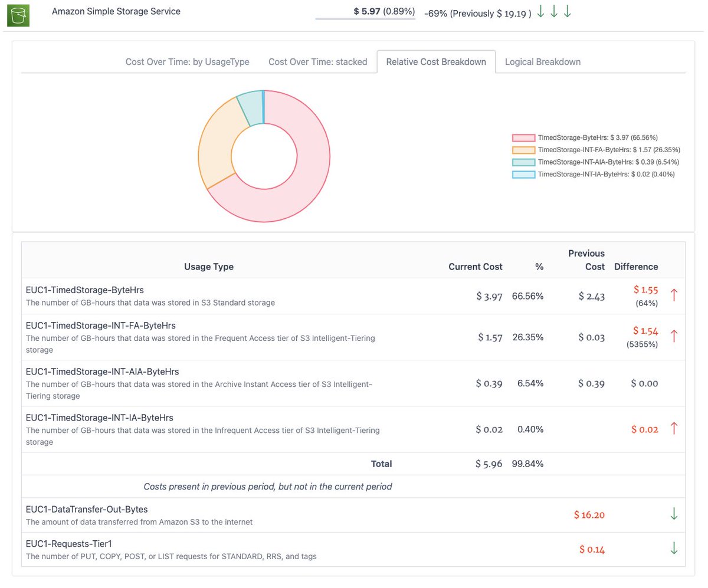
Task: Click the Difference column header
Action: pos(636,267)
